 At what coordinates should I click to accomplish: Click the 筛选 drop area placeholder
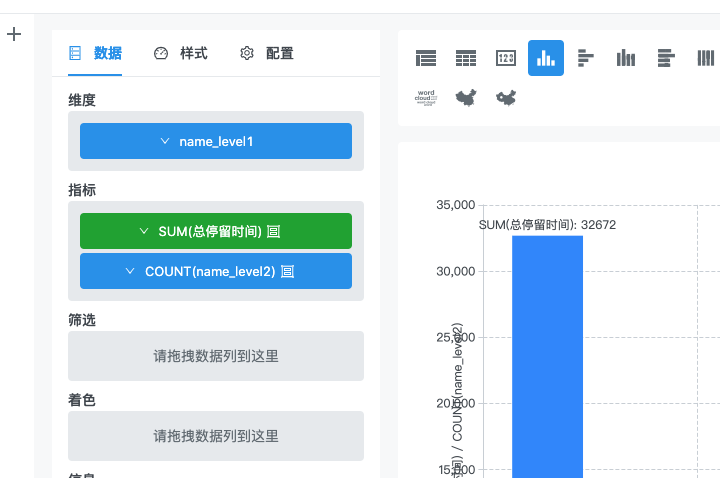[216, 356]
